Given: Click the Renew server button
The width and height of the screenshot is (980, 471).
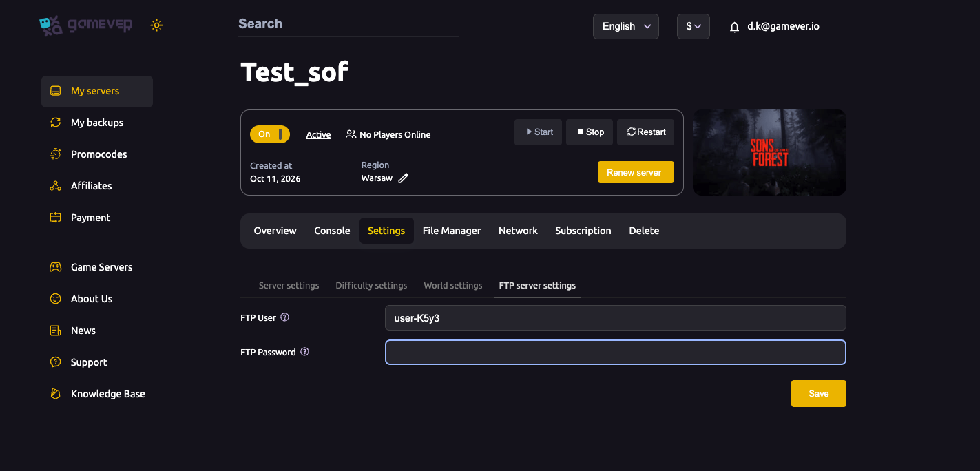Looking at the screenshot, I should [x=636, y=172].
